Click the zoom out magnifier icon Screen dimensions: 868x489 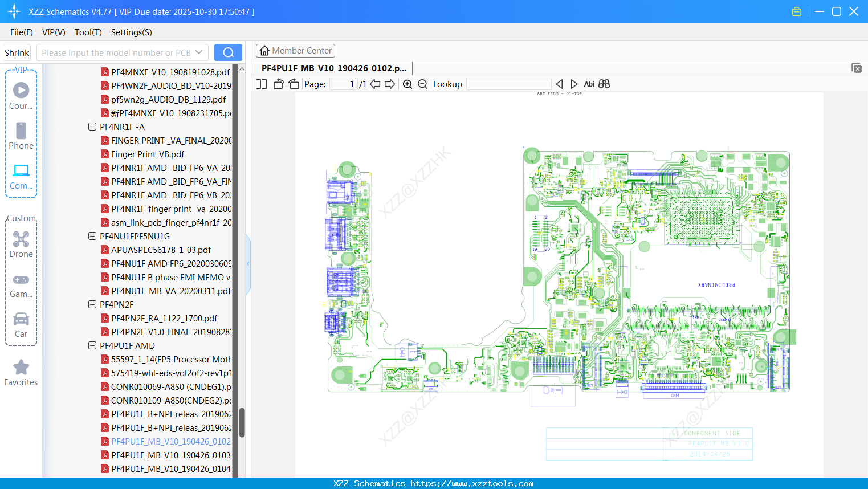point(422,84)
